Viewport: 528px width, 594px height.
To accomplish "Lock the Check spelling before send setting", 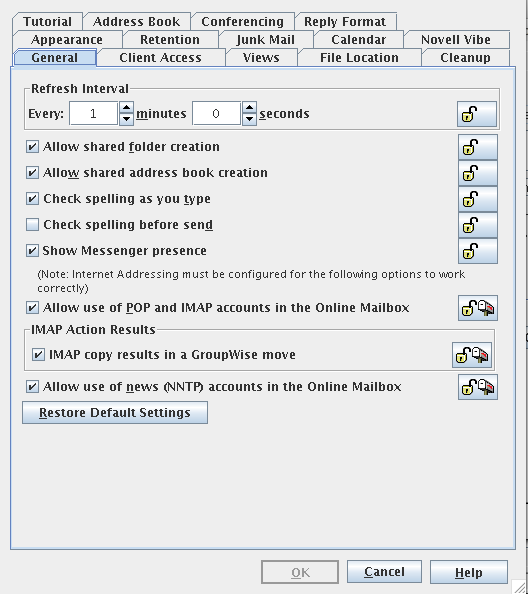I will (x=478, y=225).
